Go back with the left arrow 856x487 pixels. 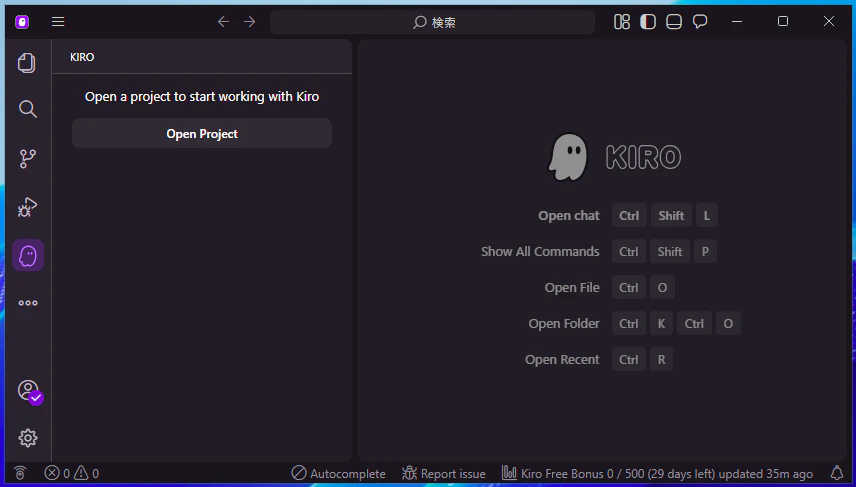223,21
